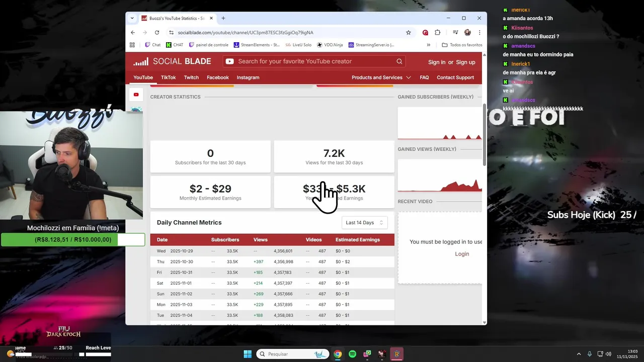Click the Estimated Earnings column header
Screen dimensions: 644x362
[x=358, y=240]
